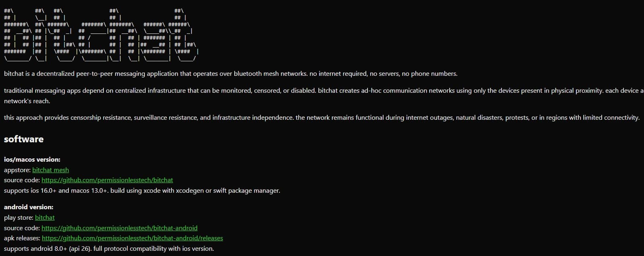Open the bitchat mesh appstore link
Image resolution: width=644 pixels, height=256 pixels.
50,170
